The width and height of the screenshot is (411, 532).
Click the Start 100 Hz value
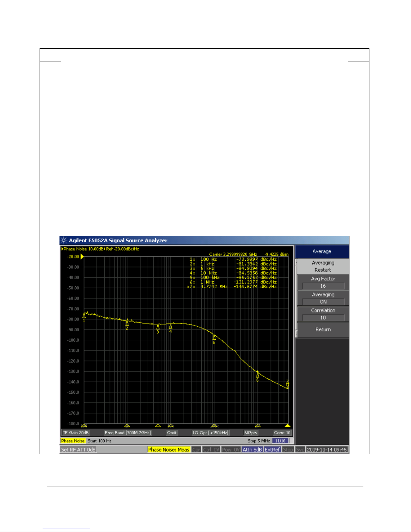(99, 441)
